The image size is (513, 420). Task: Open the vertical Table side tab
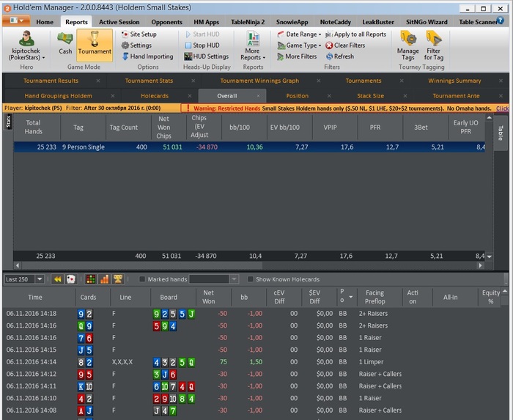[501, 133]
